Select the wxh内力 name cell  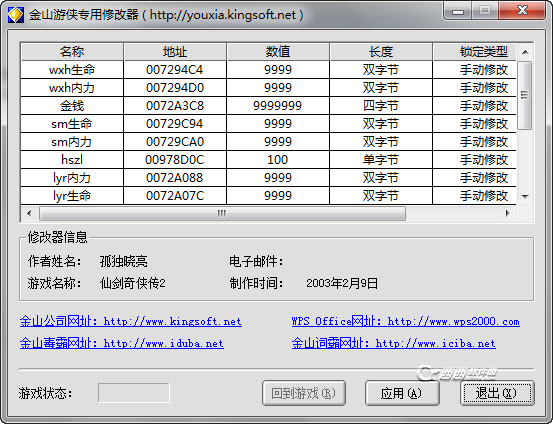click(x=72, y=87)
